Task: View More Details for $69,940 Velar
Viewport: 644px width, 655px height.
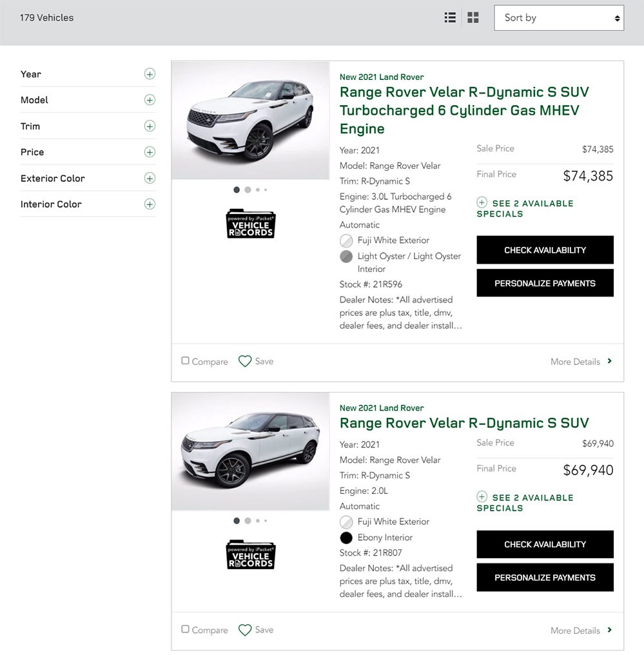Action: 581,631
